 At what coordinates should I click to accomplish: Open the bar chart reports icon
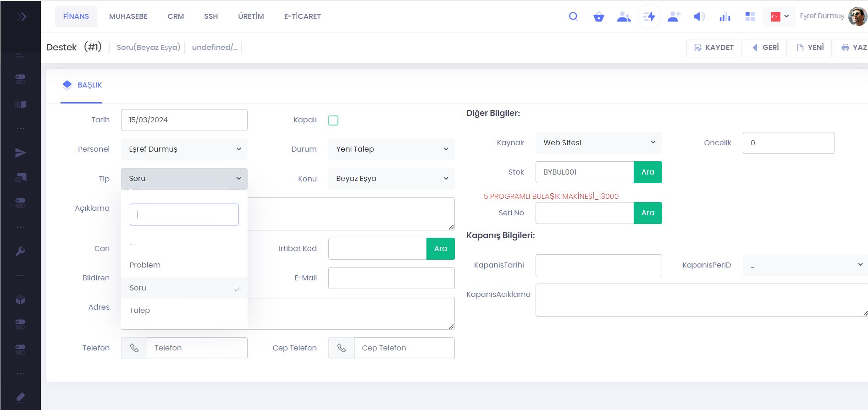(724, 17)
